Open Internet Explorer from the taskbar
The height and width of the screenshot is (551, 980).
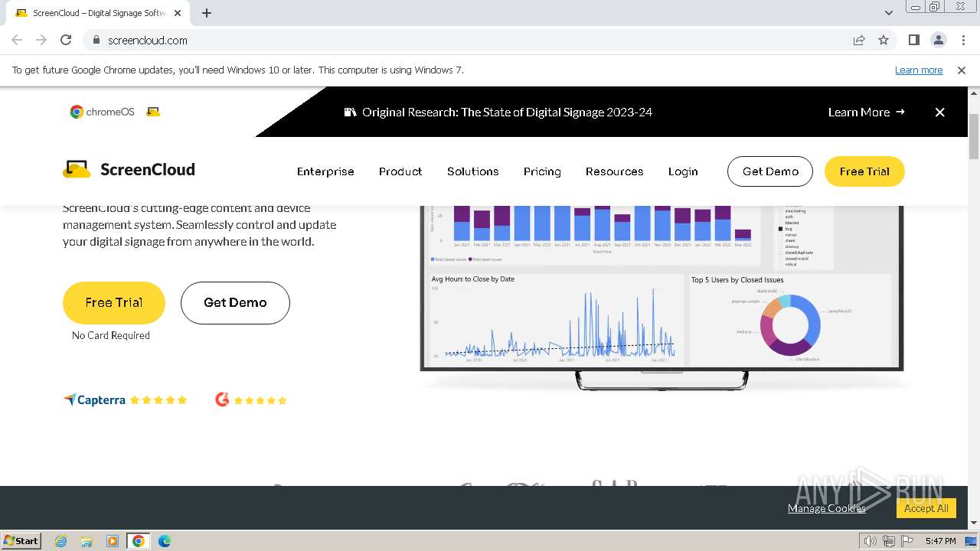(61, 541)
